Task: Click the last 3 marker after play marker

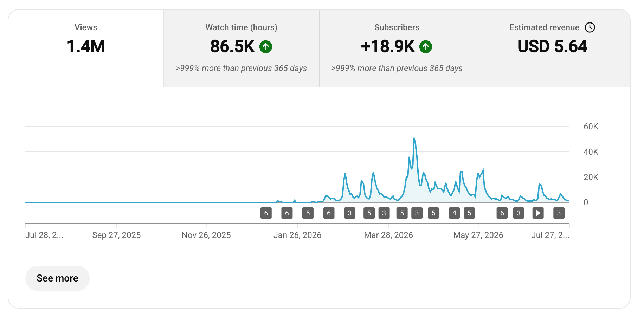Action: coord(559,213)
